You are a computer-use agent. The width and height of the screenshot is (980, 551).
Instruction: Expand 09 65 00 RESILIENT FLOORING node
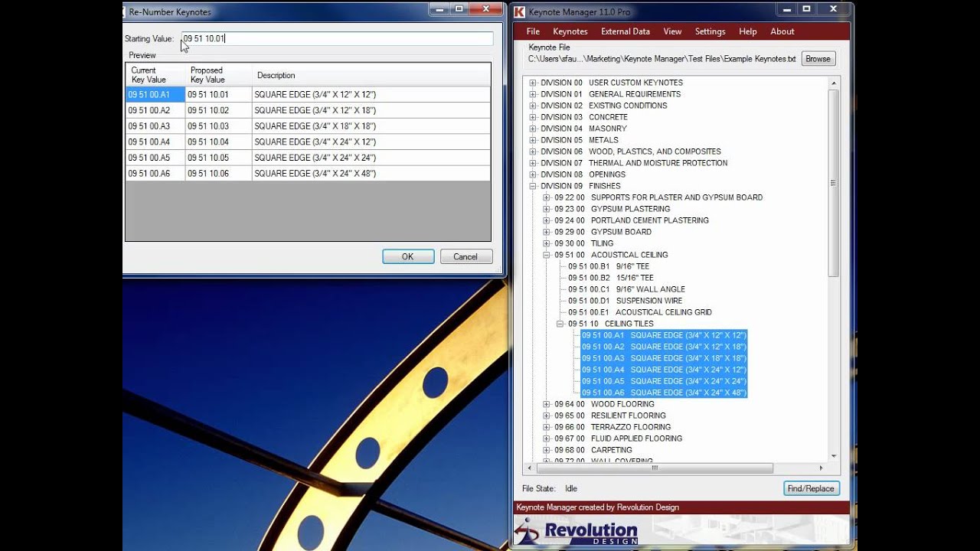(x=547, y=416)
